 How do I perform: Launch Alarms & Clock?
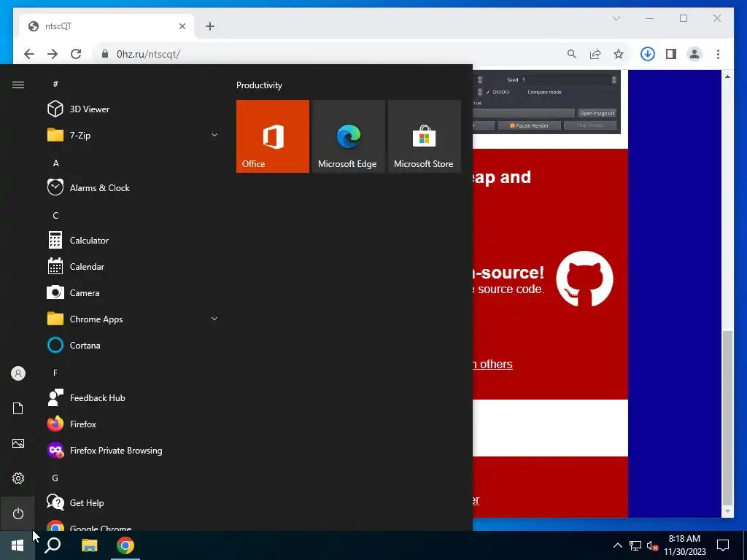[x=132, y=187]
